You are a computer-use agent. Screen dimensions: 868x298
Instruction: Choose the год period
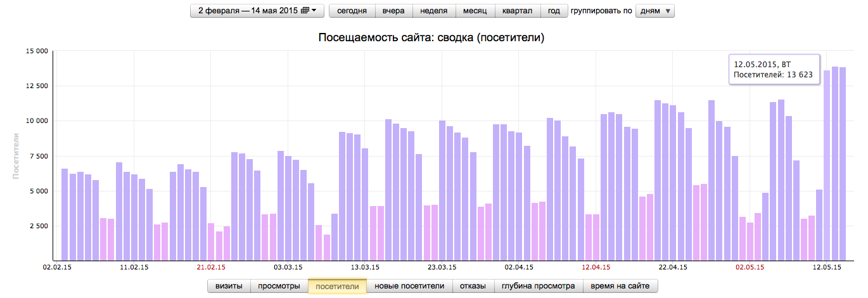[554, 11]
